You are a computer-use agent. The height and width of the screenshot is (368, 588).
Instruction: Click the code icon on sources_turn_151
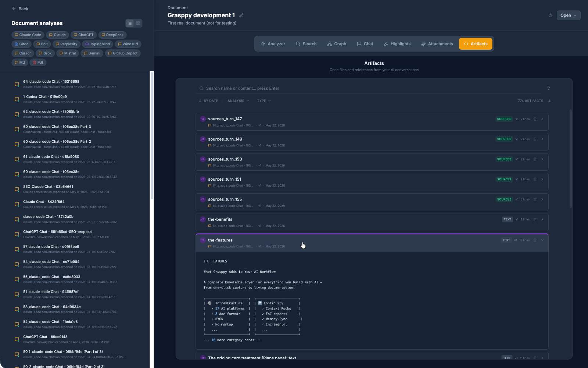203,179
